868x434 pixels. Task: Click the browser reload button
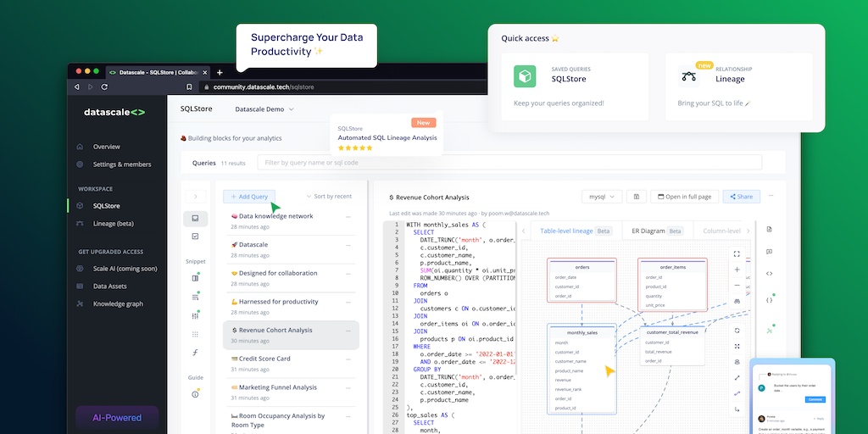click(x=104, y=87)
